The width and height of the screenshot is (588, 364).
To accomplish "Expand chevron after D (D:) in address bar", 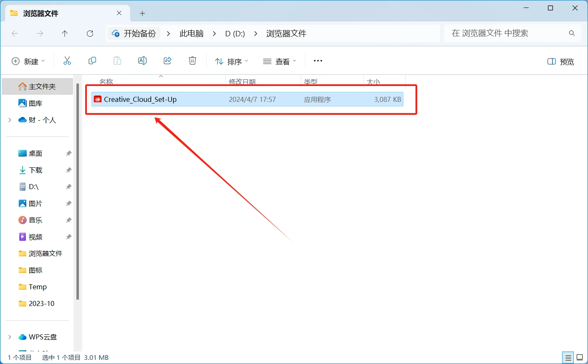I will [x=256, y=33].
